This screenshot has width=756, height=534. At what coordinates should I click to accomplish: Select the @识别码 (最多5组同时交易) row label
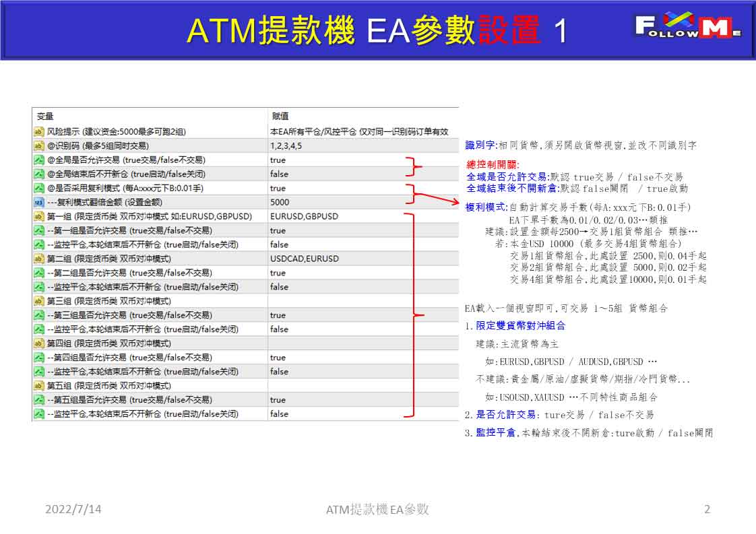coord(98,145)
